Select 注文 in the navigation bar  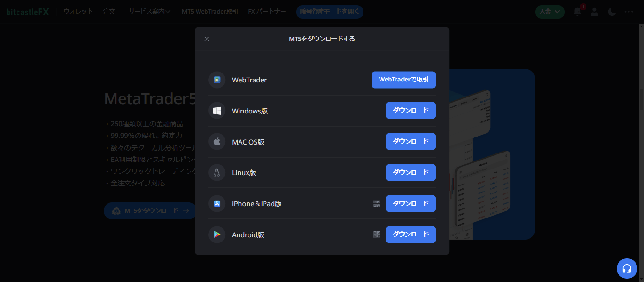[x=109, y=11]
